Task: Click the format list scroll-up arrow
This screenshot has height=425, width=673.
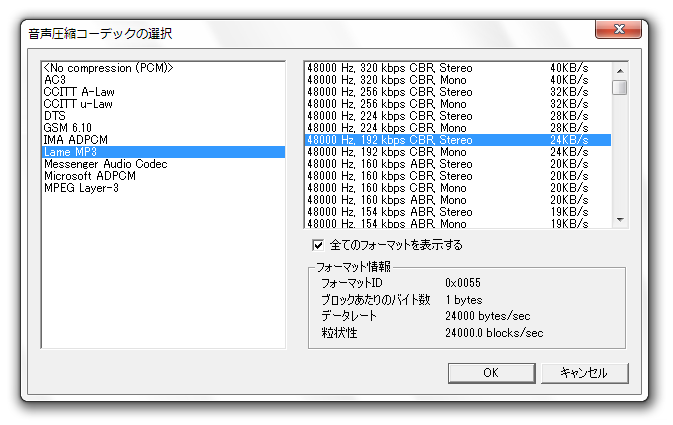Action: point(620,70)
